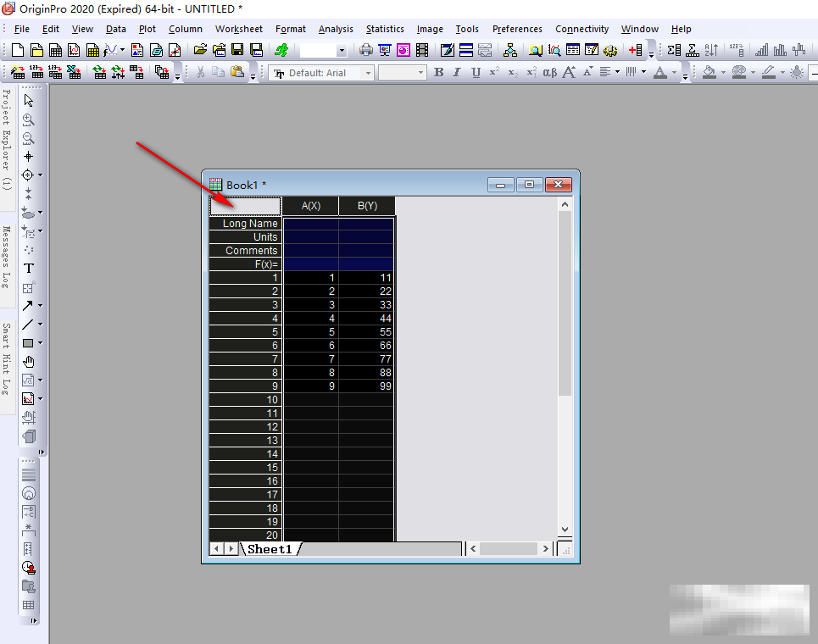The height and width of the screenshot is (644, 818).
Task: Click the print icon
Action: 366,50
